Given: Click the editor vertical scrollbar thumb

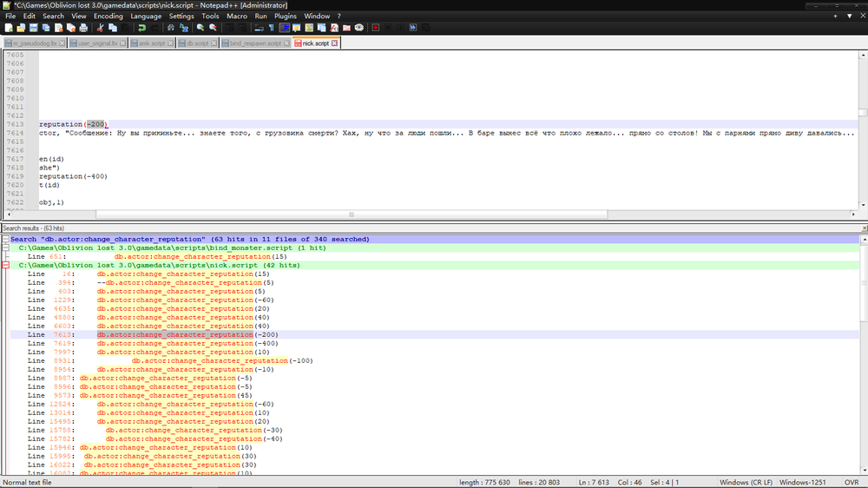Looking at the screenshot, I should pyautogui.click(x=863, y=112).
